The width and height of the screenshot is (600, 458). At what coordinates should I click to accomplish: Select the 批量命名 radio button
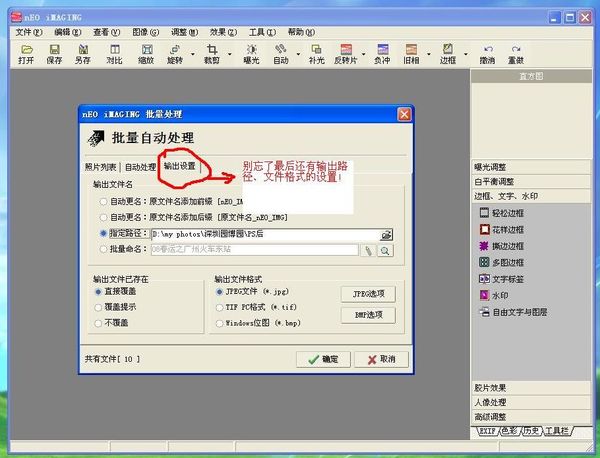[x=104, y=250]
